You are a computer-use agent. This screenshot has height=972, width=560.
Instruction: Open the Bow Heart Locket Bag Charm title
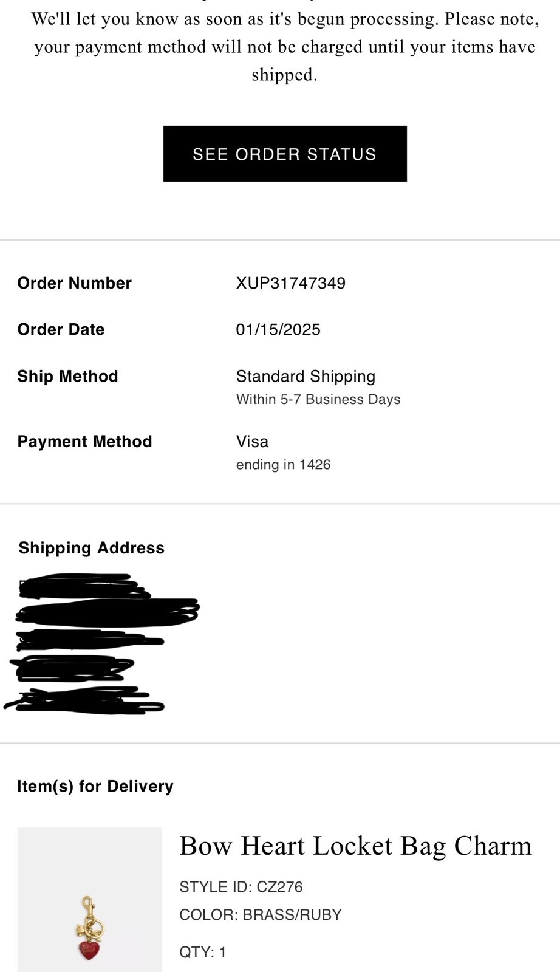click(x=356, y=846)
